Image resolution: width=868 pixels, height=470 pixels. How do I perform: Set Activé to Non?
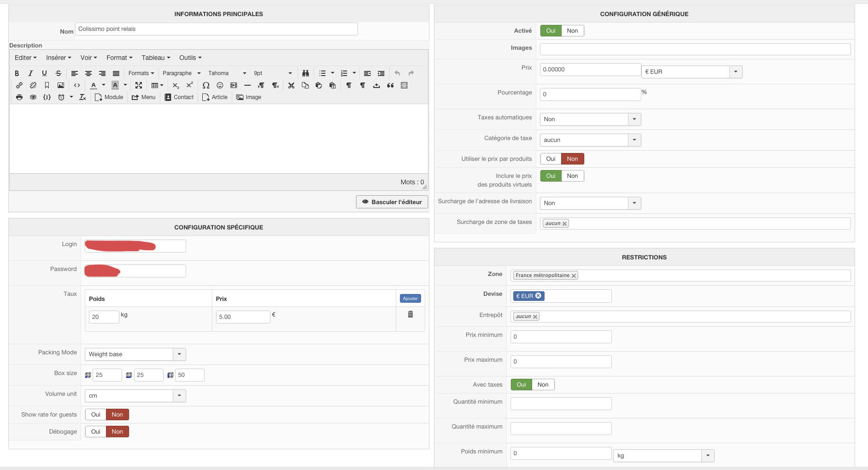point(572,31)
